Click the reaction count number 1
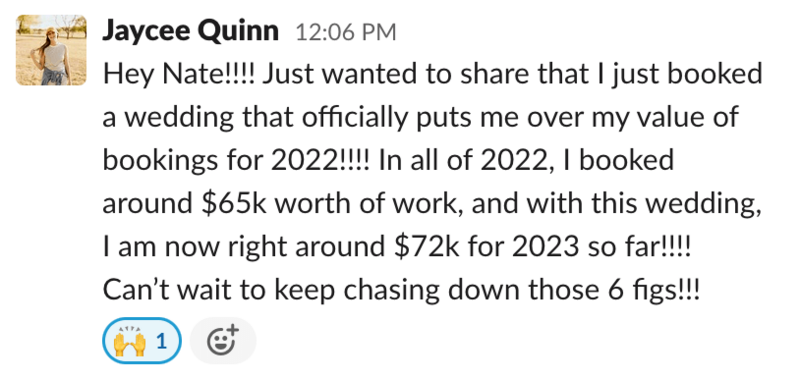The height and width of the screenshot is (379, 800). (x=162, y=341)
